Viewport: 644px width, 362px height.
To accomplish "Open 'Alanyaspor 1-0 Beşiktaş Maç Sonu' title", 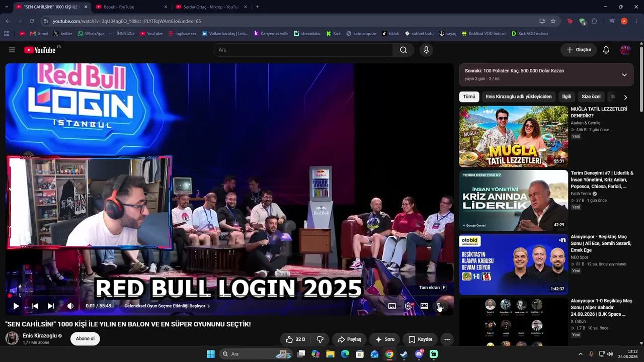I will tap(602, 307).
